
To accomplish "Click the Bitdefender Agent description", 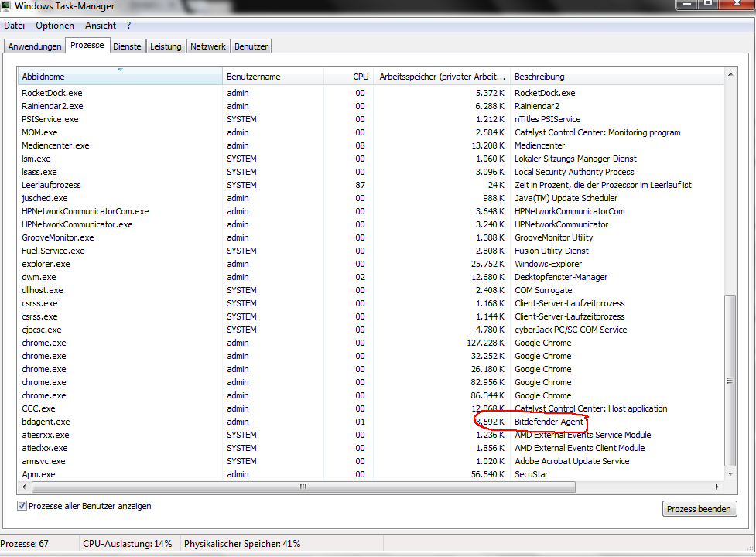I will click(549, 422).
